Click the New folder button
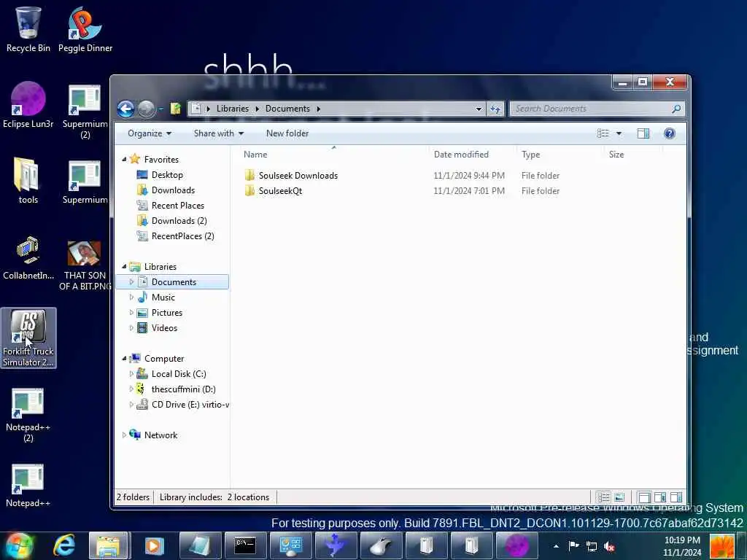The height and width of the screenshot is (560, 747). 287,133
